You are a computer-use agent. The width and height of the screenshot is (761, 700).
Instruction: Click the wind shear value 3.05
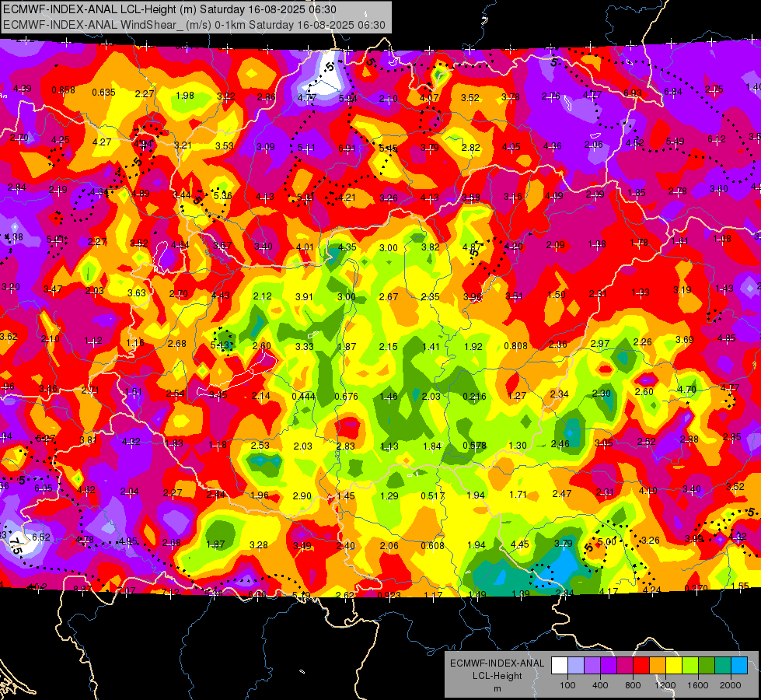(x=603, y=443)
